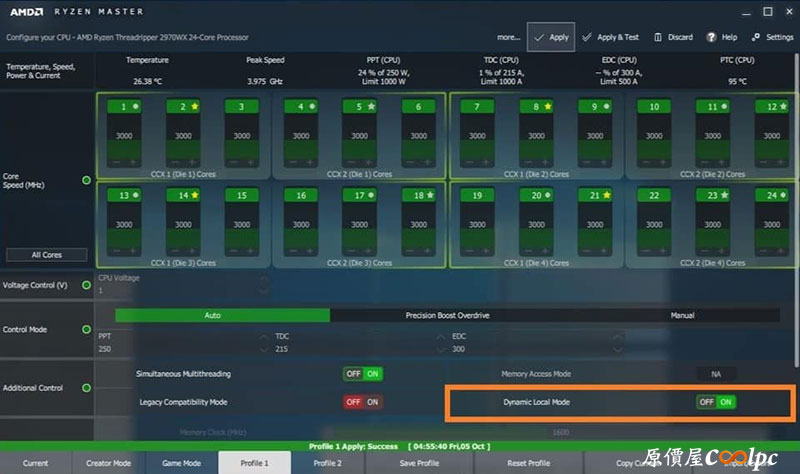The image size is (800, 474).
Task: Click minus button on core 22
Action: 646,251
